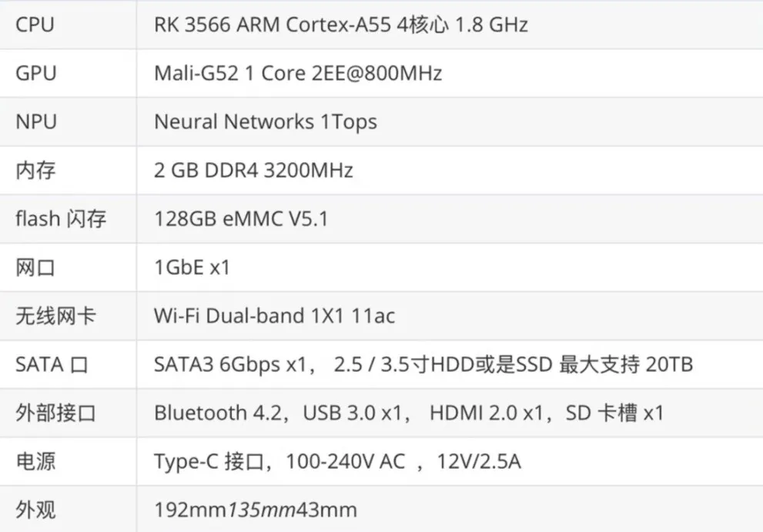Viewport: 763px width, 532px height.
Task: Click the 外部接口 row label
Action: [55, 413]
